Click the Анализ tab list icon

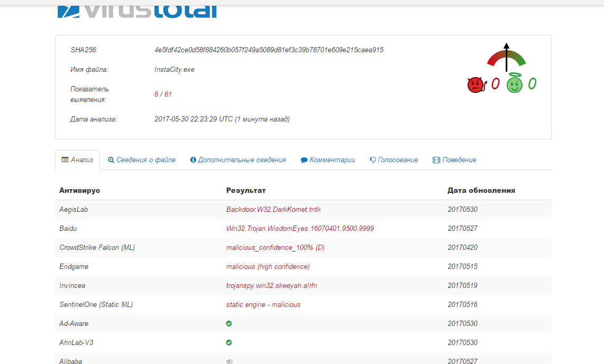pos(65,160)
